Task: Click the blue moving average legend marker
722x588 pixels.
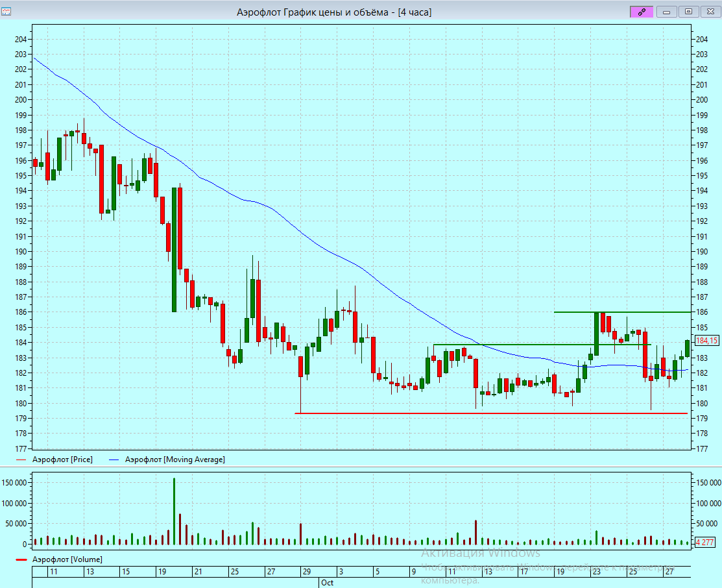Action: (x=114, y=460)
